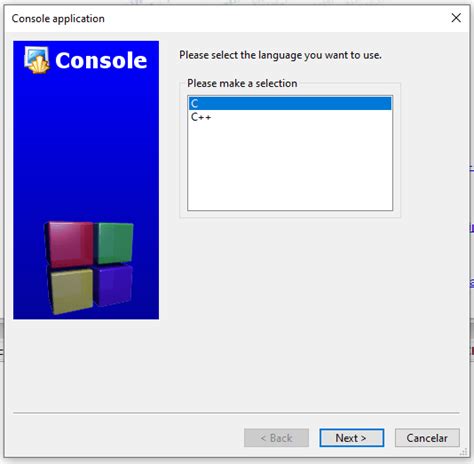
Task: Click the yellow cube of the logo
Action: 71,291
